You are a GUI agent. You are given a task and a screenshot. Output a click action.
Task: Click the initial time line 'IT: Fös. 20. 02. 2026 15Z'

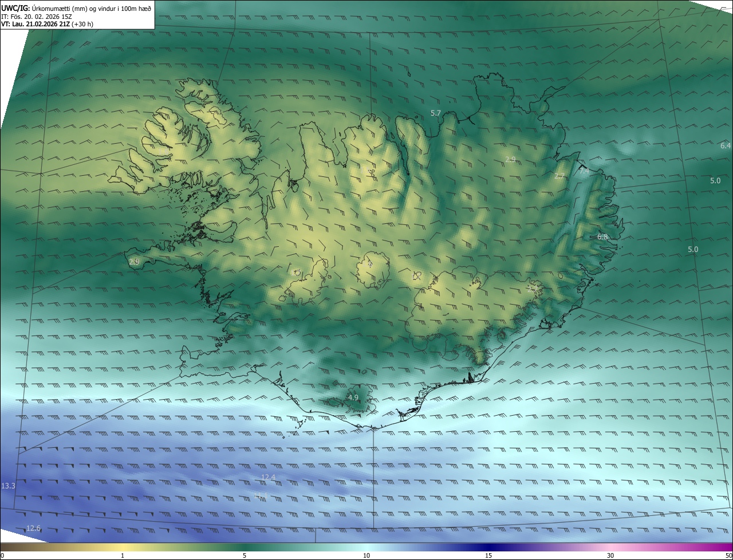pyautogui.click(x=37, y=16)
